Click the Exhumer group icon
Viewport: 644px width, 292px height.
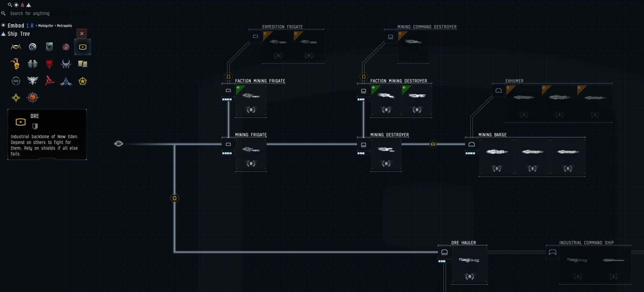[x=499, y=90]
